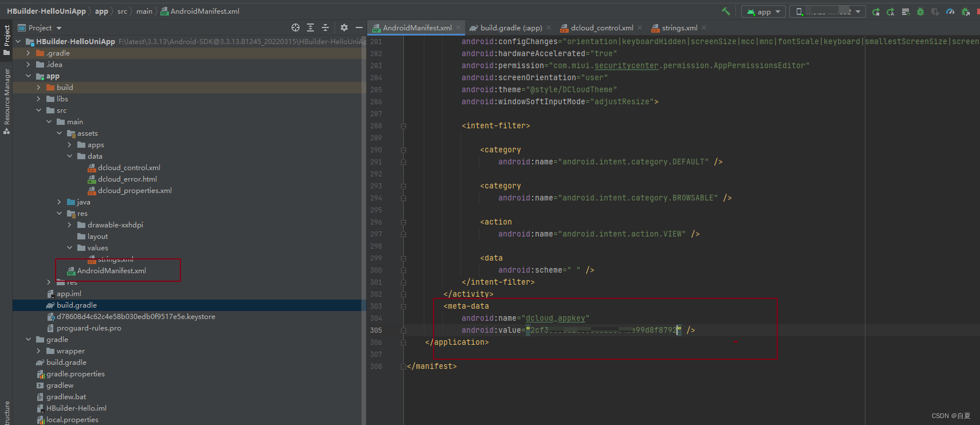The height and width of the screenshot is (425, 980).
Task: Open the app run configuration dropdown
Action: click(x=763, y=11)
